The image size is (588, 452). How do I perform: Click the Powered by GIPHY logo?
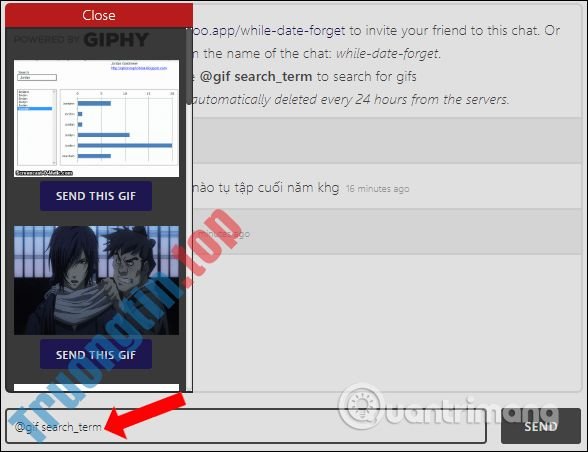click(81, 40)
